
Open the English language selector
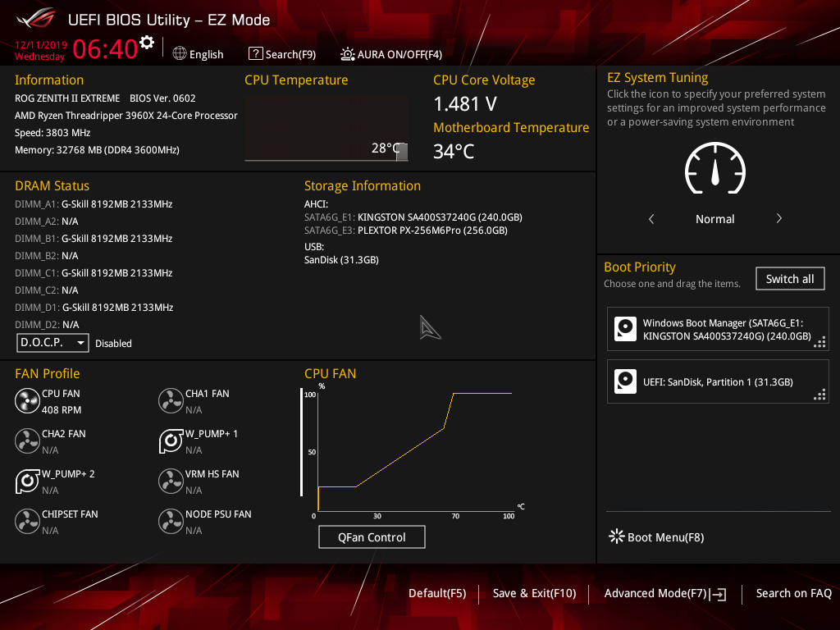pos(198,53)
